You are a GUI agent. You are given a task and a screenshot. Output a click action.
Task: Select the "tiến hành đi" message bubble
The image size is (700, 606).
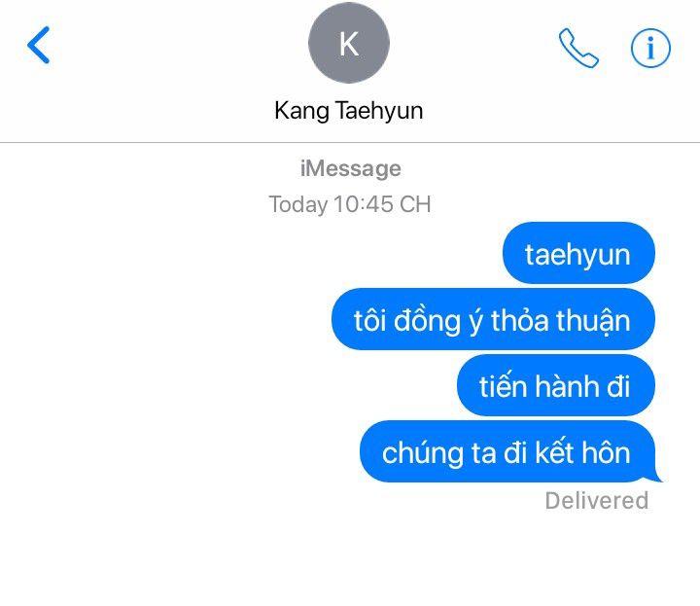[556, 385]
